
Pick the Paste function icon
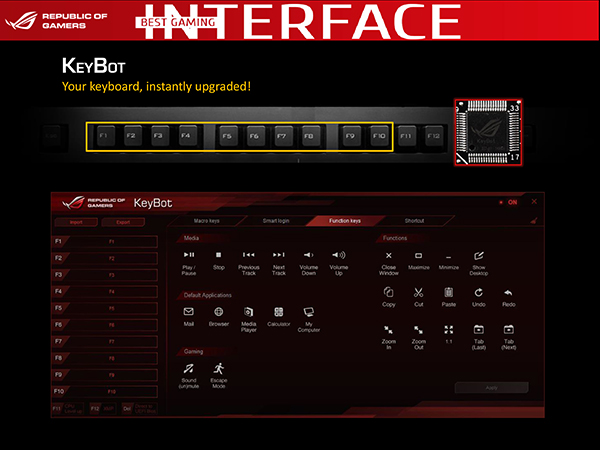(x=448, y=292)
